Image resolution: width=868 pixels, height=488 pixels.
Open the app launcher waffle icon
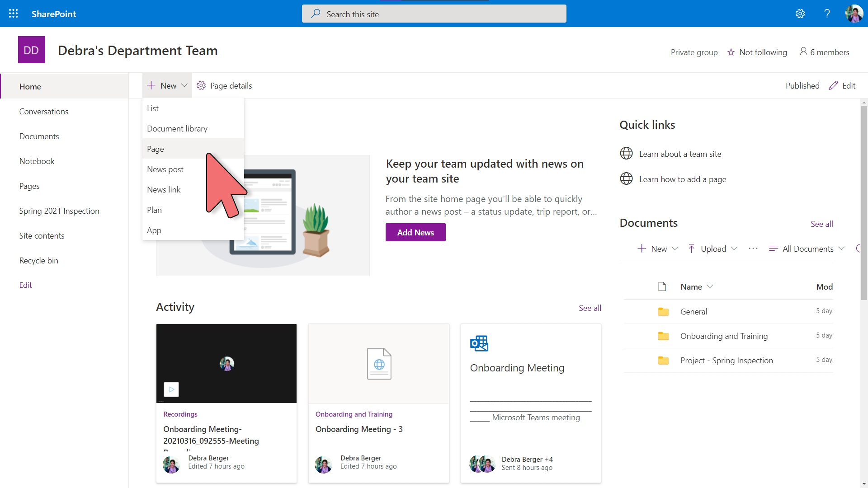click(14, 14)
